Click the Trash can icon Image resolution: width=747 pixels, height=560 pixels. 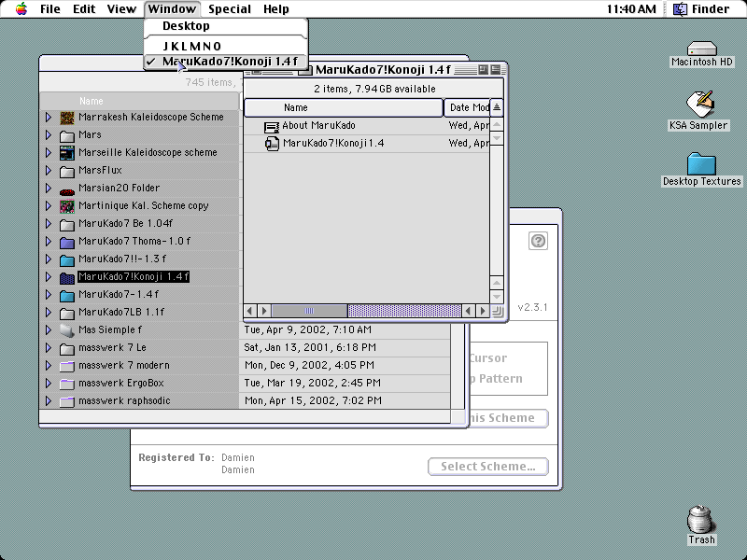tap(701, 519)
